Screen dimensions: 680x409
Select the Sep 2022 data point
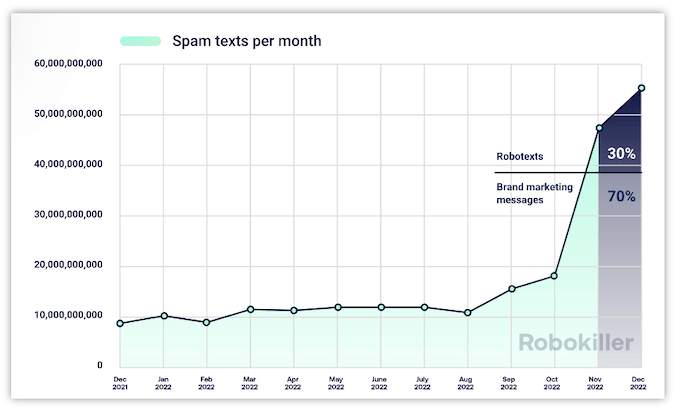pyautogui.click(x=511, y=289)
